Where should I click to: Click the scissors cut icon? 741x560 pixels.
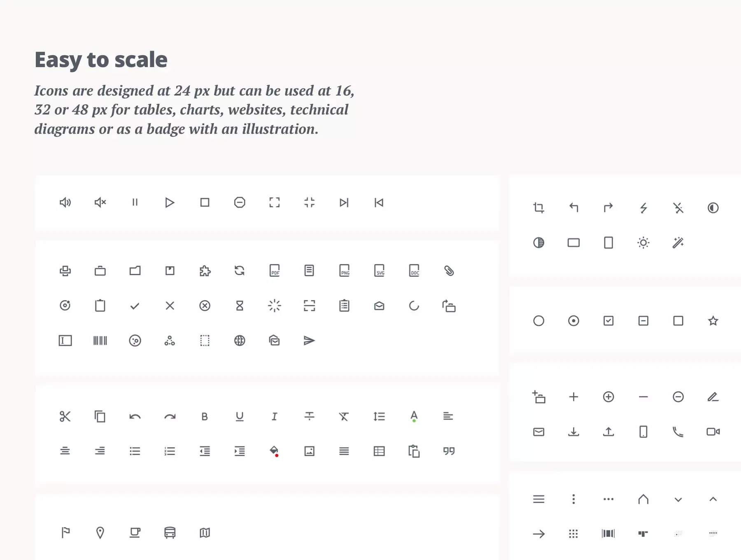[65, 416]
